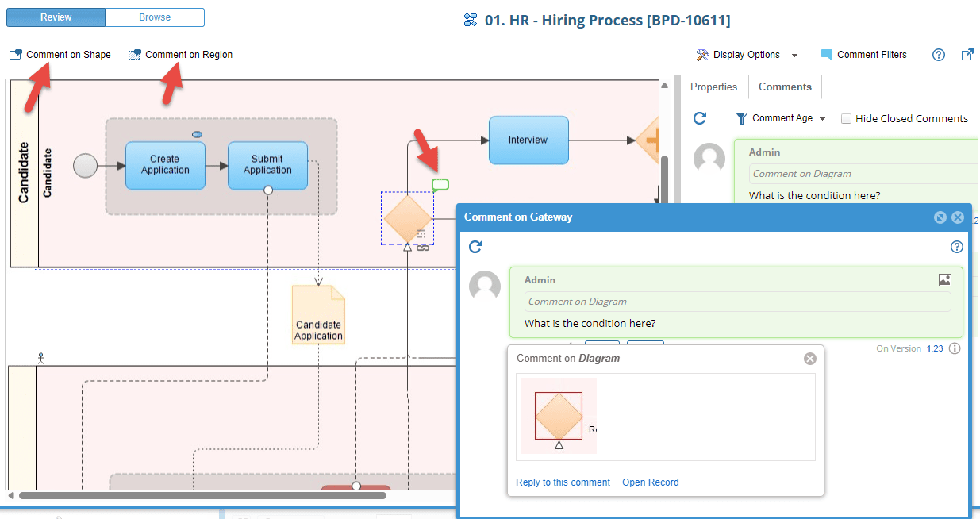Click Reply to this comment link

click(x=563, y=482)
